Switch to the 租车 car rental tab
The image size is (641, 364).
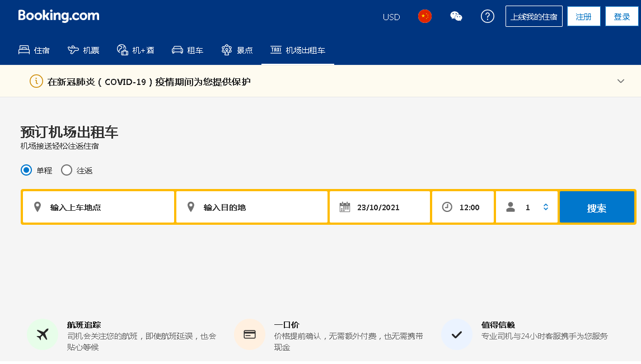(x=187, y=50)
